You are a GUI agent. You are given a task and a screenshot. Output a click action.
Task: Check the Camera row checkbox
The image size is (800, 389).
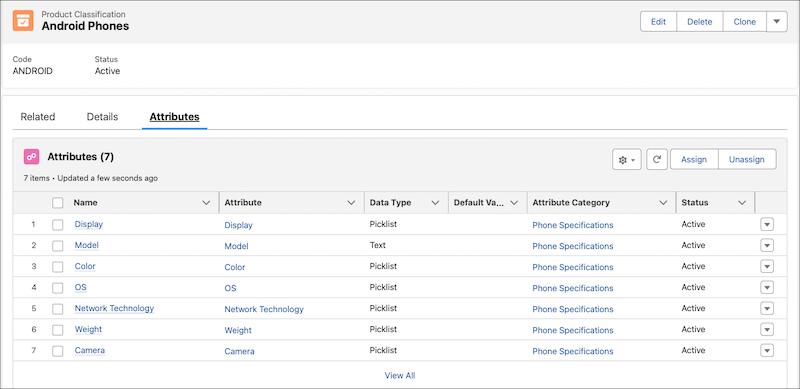pyautogui.click(x=58, y=351)
